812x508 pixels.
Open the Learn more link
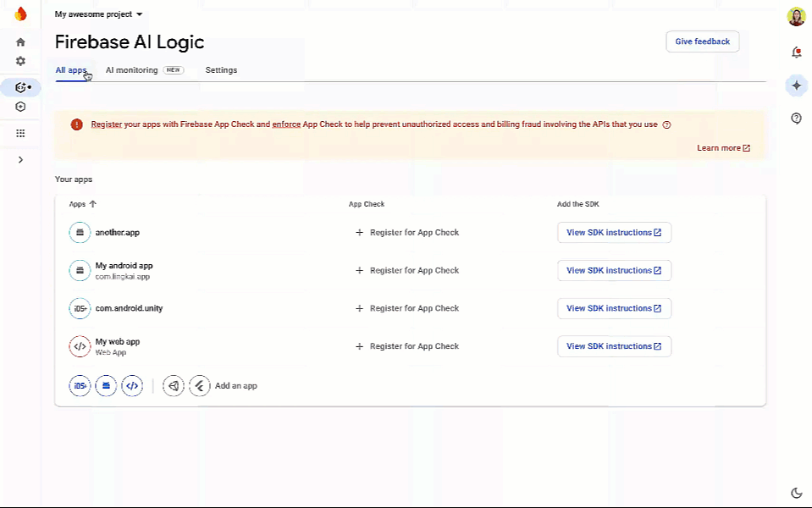click(723, 148)
